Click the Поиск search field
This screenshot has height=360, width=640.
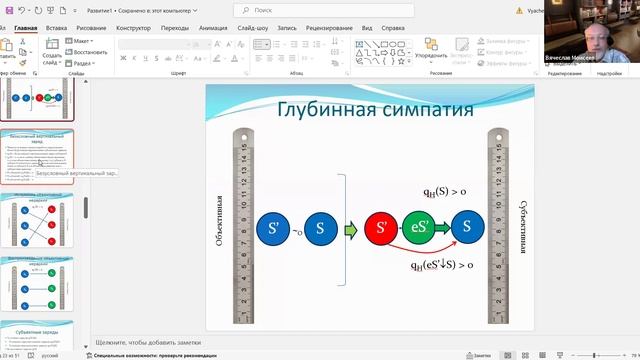pos(324,10)
